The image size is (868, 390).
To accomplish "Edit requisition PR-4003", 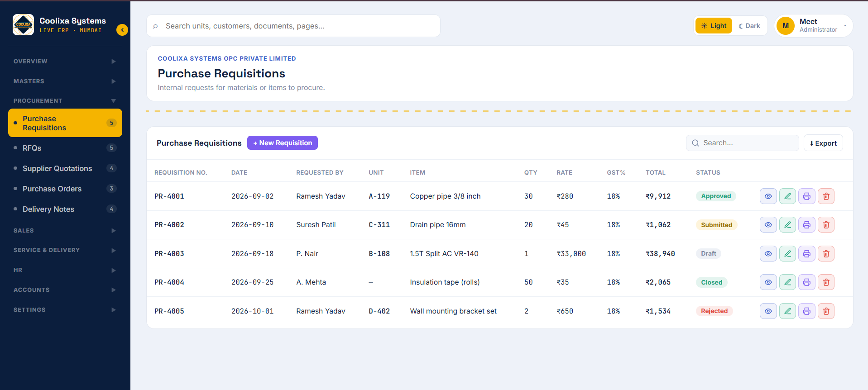I will coord(788,254).
